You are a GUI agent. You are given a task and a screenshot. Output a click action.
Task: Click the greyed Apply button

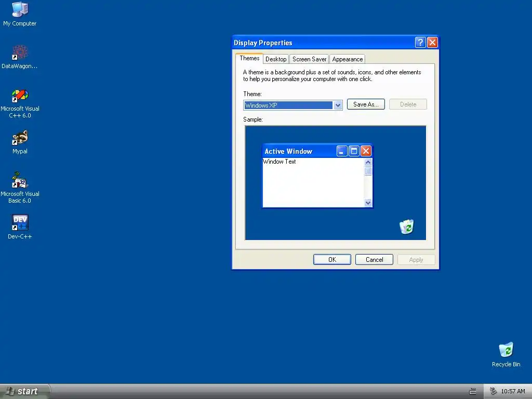[416, 260]
